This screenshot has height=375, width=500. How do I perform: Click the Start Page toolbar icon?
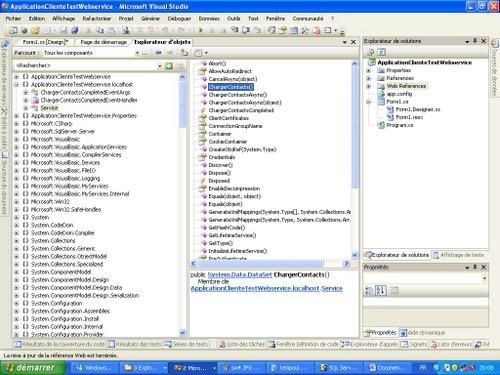316,30
